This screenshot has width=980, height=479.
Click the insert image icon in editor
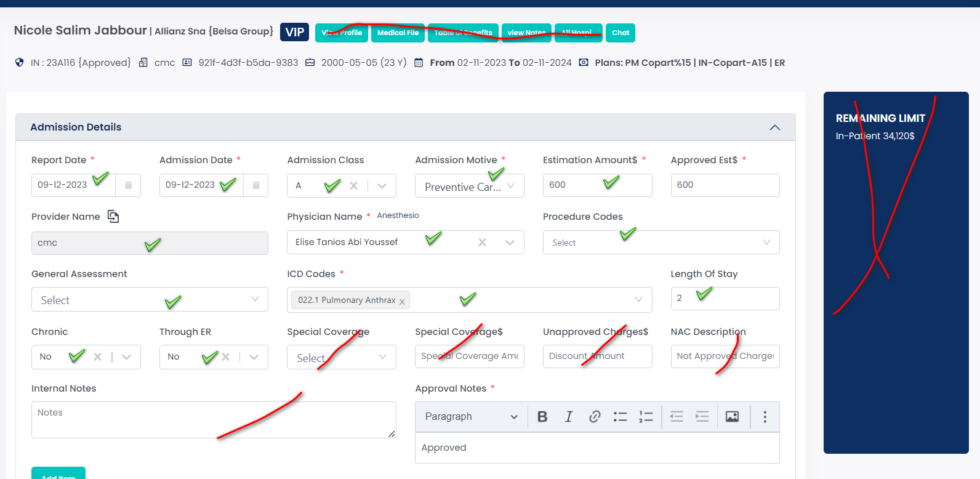tap(732, 417)
